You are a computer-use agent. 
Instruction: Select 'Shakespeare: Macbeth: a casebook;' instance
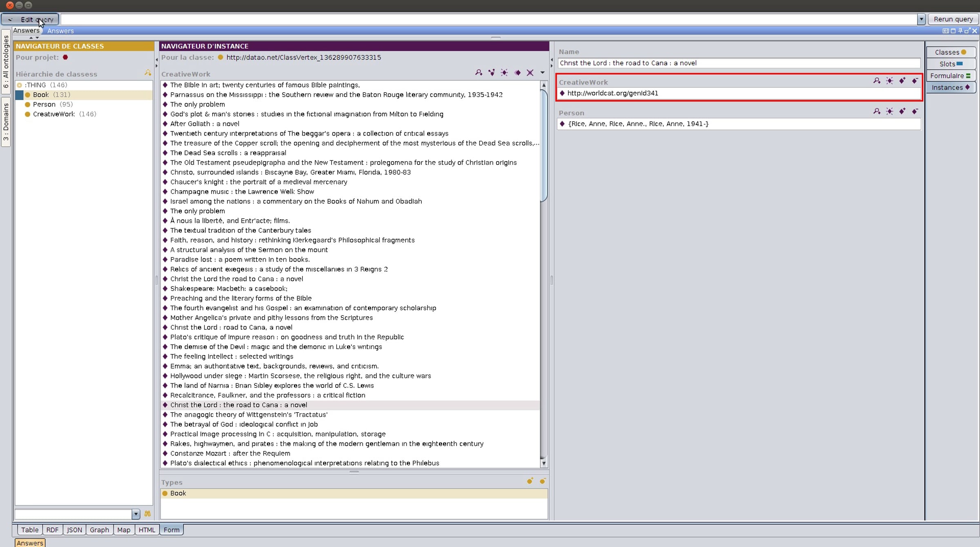(x=229, y=289)
